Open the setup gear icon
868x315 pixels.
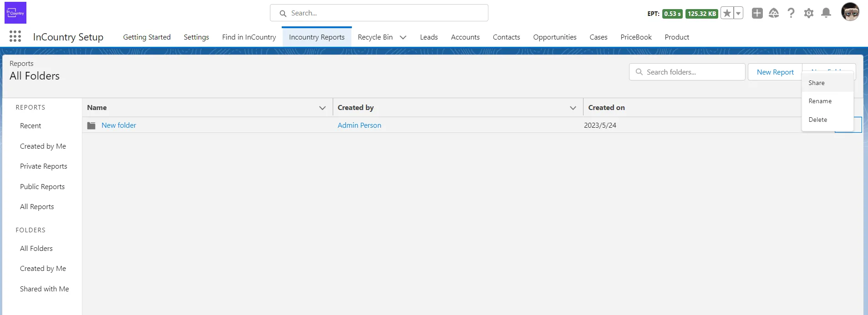[x=808, y=13]
